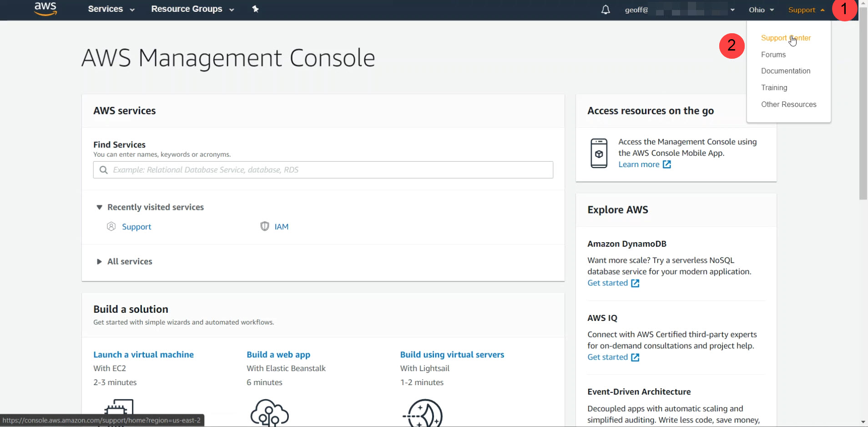Click external icon of DynamoDB Get started

click(635, 283)
